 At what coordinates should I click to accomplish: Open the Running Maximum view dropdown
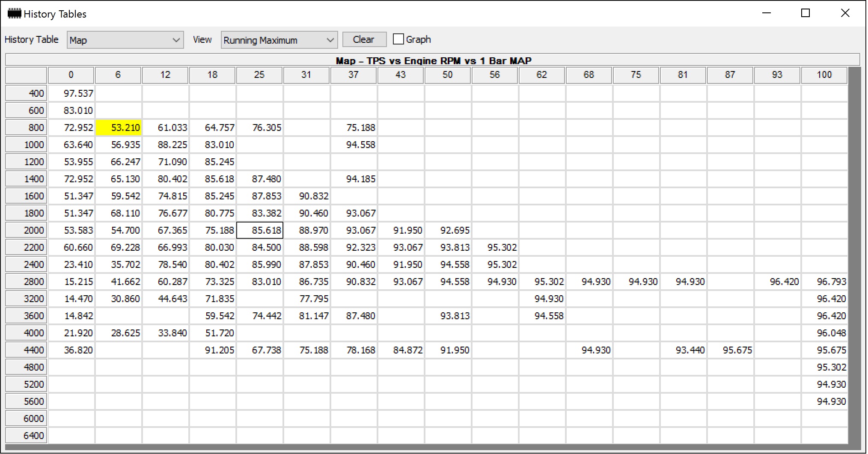coord(279,40)
